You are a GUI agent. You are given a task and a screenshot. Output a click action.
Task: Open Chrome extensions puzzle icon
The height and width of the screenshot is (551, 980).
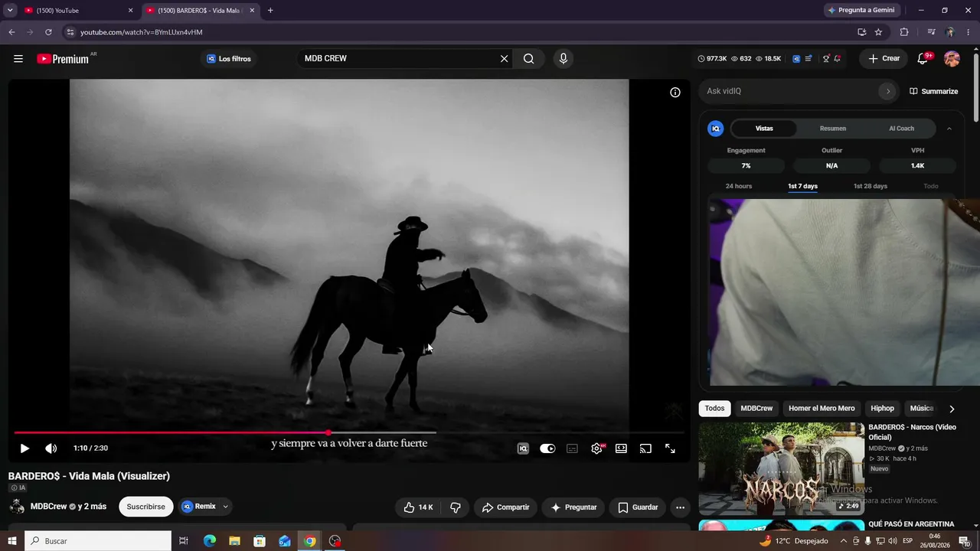pos(904,32)
